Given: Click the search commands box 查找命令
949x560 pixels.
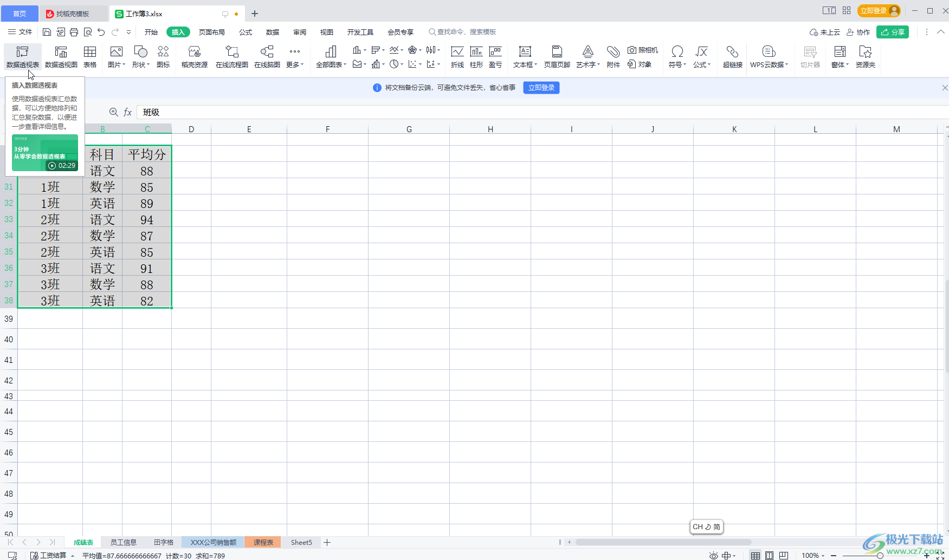Looking at the screenshot, I should point(462,32).
